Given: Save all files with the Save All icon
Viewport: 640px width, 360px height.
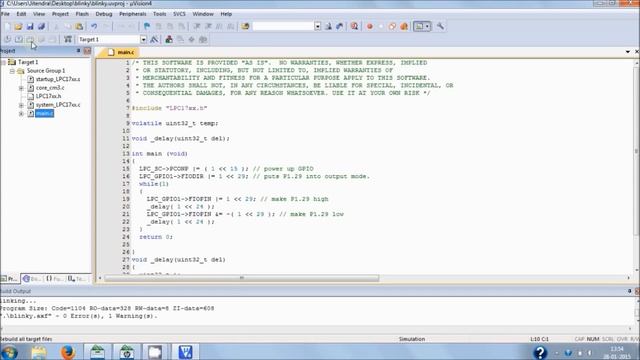Looking at the screenshot, I should 41,27.
